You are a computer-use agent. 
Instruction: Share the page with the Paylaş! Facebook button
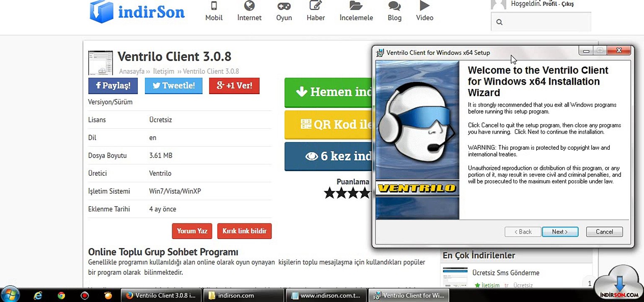coord(113,86)
